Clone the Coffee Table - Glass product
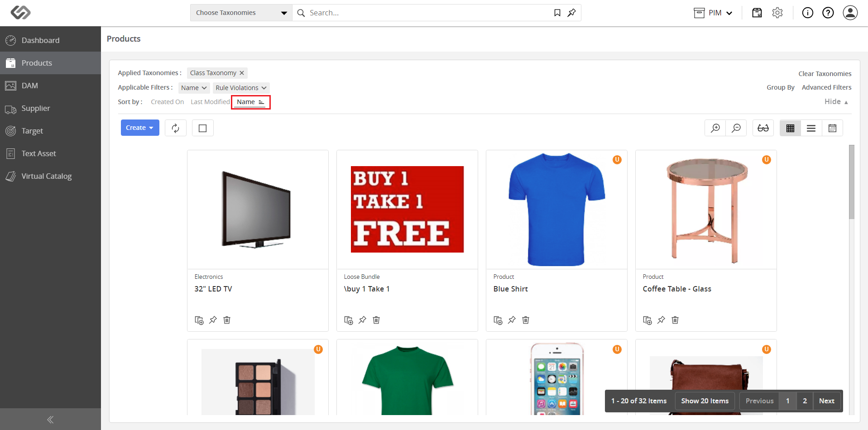Image resolution: width=868 pixels, height=430 pixels. (x=647, y=320)
